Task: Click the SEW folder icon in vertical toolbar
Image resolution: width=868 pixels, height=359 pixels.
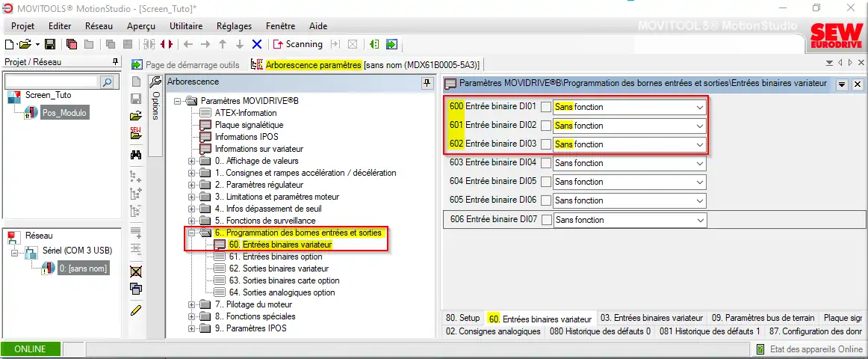Action: pyautogui.click(x=136, y=133)
